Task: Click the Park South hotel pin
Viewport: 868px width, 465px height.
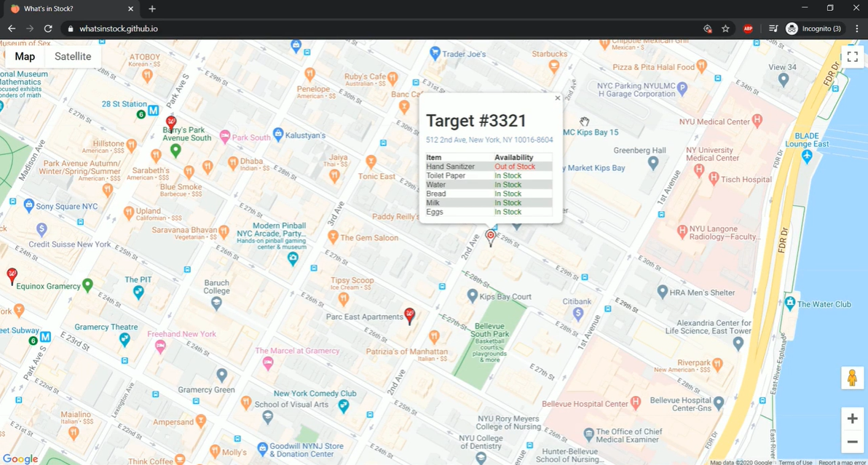Action: click(x=225, y=136)
